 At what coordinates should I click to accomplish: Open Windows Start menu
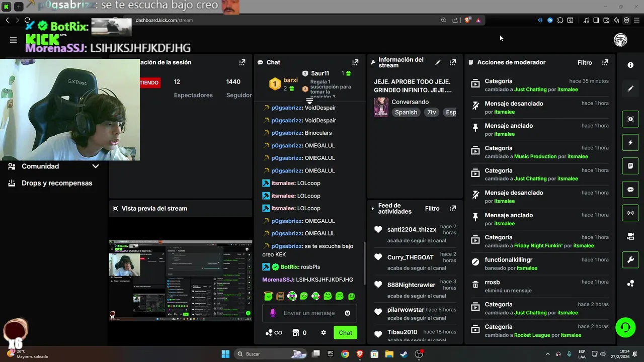click(x=225, y=354)
